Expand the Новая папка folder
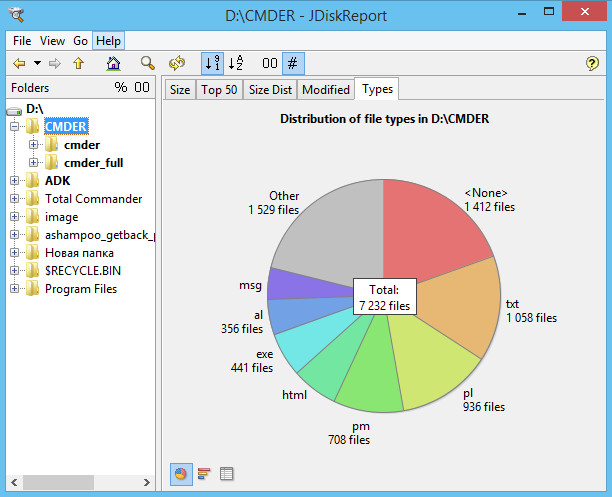This screenshot has height=497, width=612. click(x=14, y=253)
